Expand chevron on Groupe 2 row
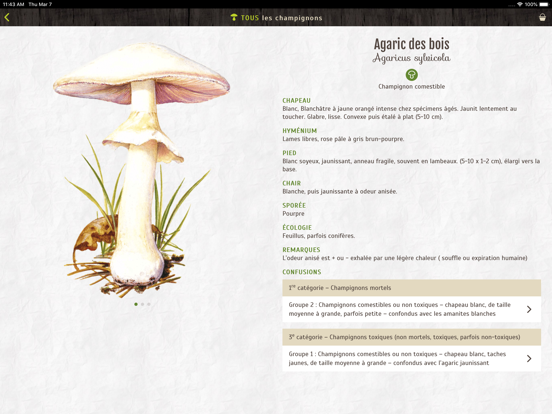The height and width of the screenshot is (414, 552). [x=529, y=309]
